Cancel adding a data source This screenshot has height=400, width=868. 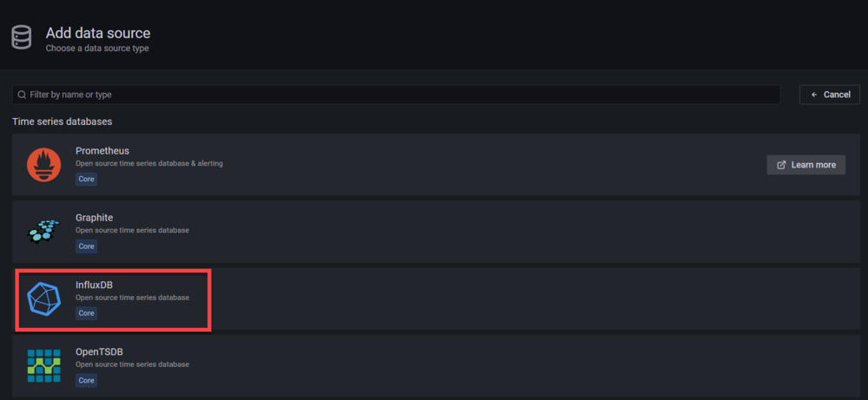click(830, 95)
